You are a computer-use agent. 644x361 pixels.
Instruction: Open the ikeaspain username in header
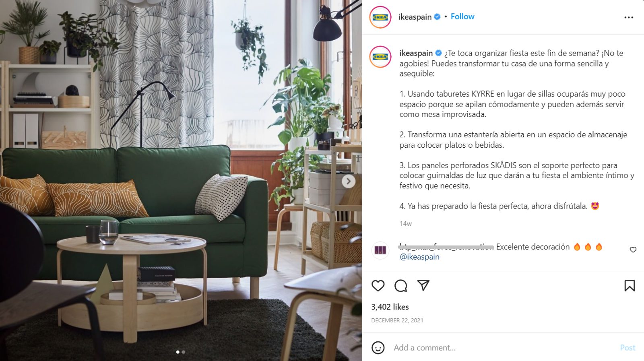(x=415, y=17)
